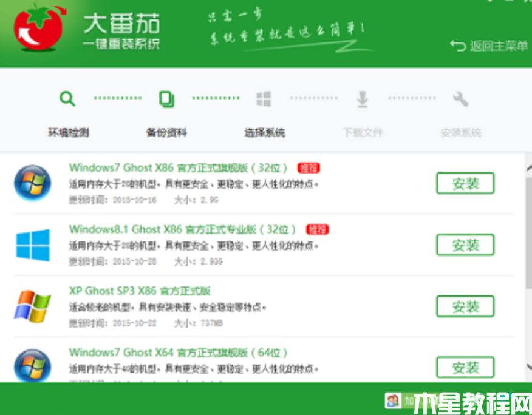
Task: Install XP Ghost SP3 X86 system
Action: 465,306
